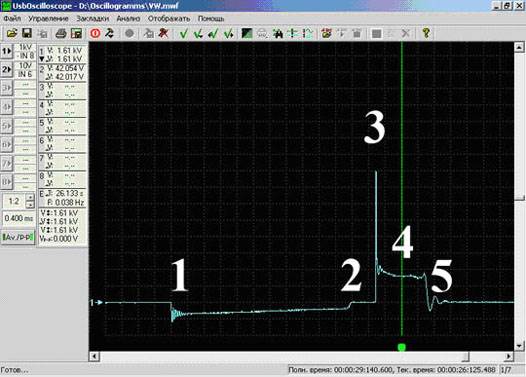Click the red circular stop/record icon

[96, 33]
